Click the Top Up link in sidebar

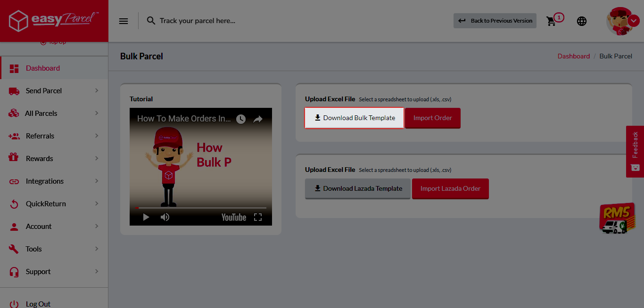(x=54, y=42)
